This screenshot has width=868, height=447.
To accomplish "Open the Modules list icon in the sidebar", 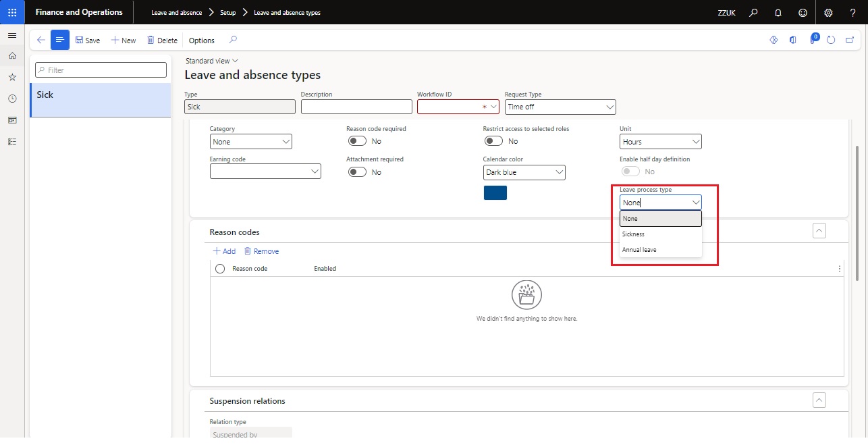I will (x=12, y=142).
